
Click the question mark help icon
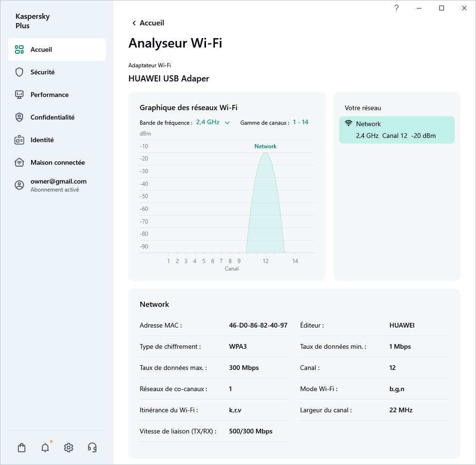coord(397,8)
